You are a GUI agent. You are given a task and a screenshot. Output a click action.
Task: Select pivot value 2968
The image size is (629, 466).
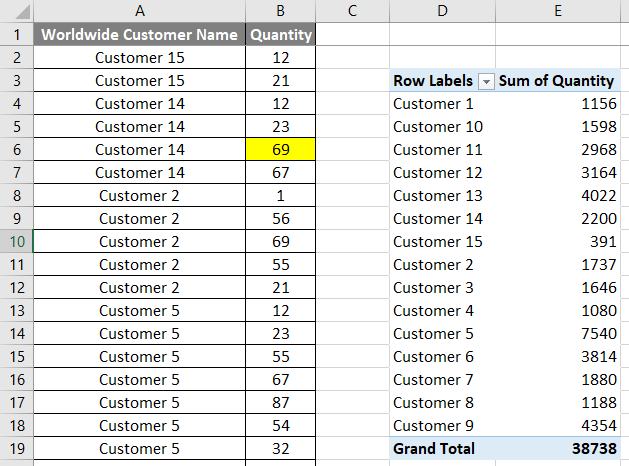(x=558, y=150)
